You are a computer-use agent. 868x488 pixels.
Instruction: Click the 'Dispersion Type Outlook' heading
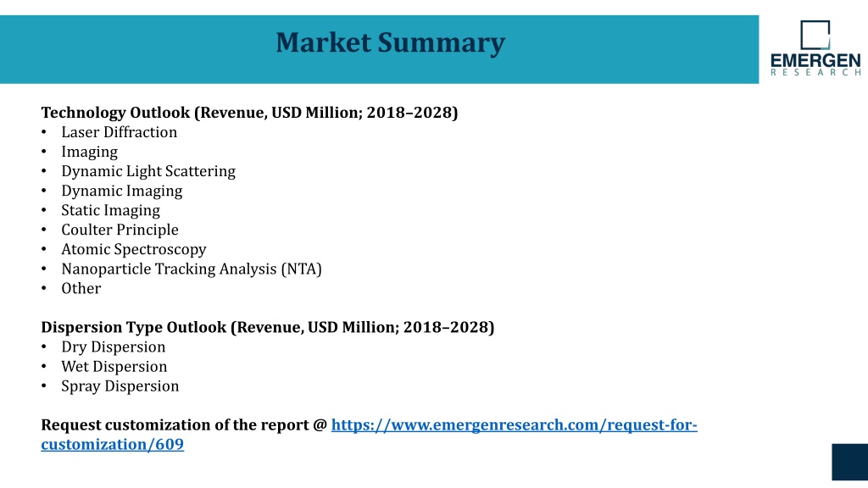point(267,327)
